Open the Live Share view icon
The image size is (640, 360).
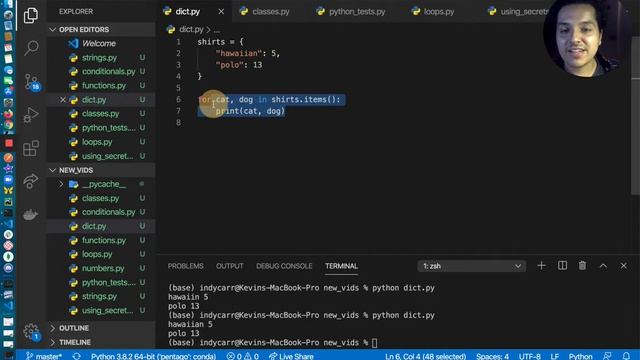31,181
